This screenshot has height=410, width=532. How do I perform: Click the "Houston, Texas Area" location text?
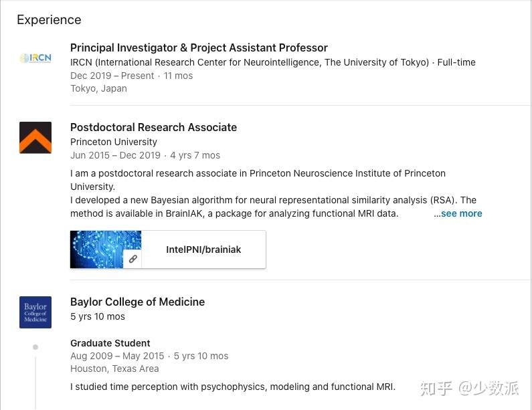tap(114, 369)
